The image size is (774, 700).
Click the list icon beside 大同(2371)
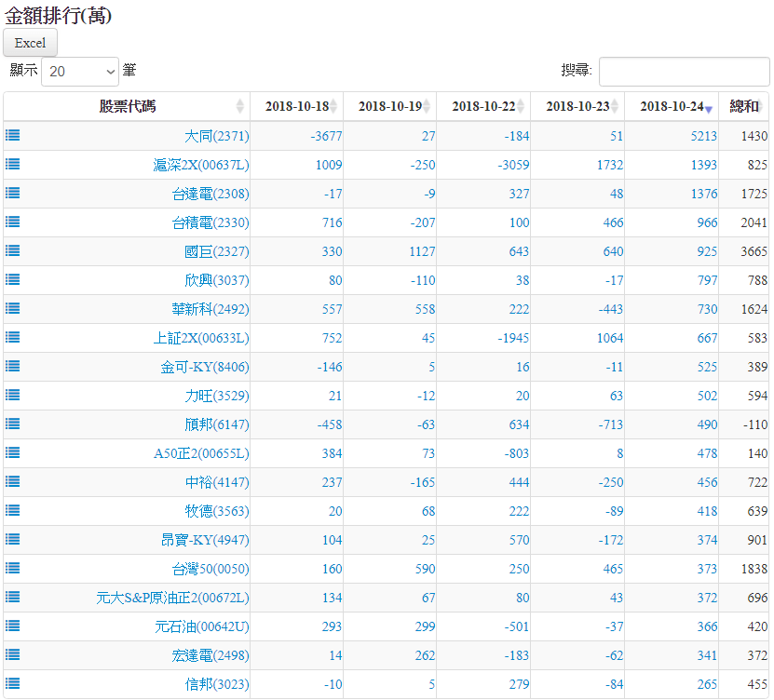(x=13, y=135)
